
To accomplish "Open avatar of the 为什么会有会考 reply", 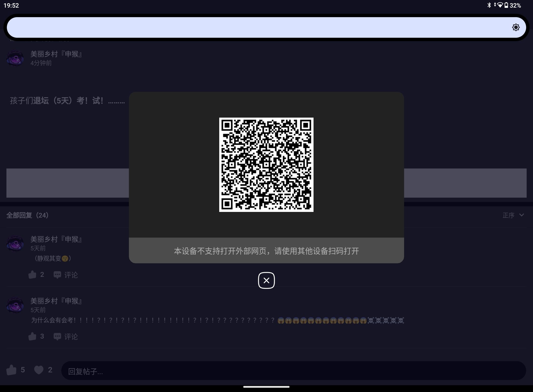I will point(15,305).
